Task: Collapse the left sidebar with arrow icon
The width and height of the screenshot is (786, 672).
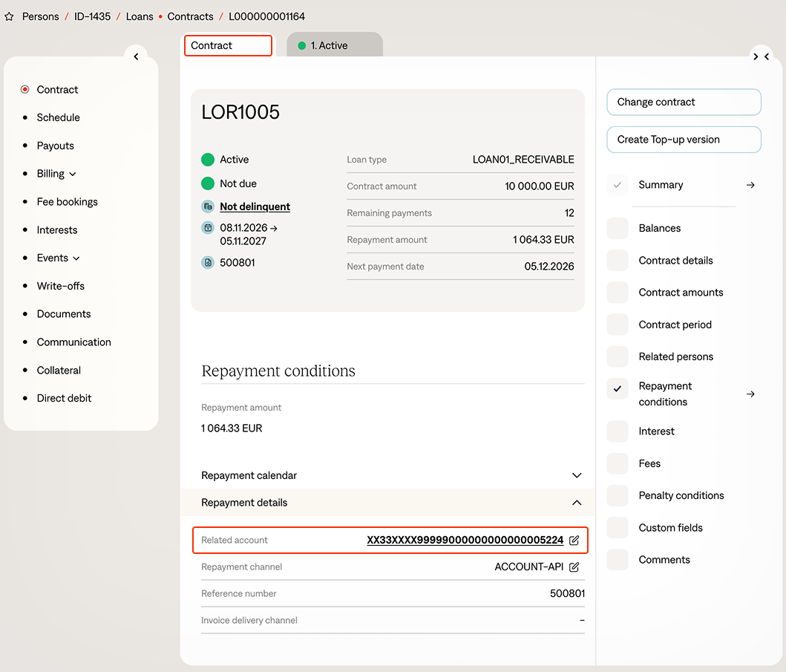Action: click(136, 57)
